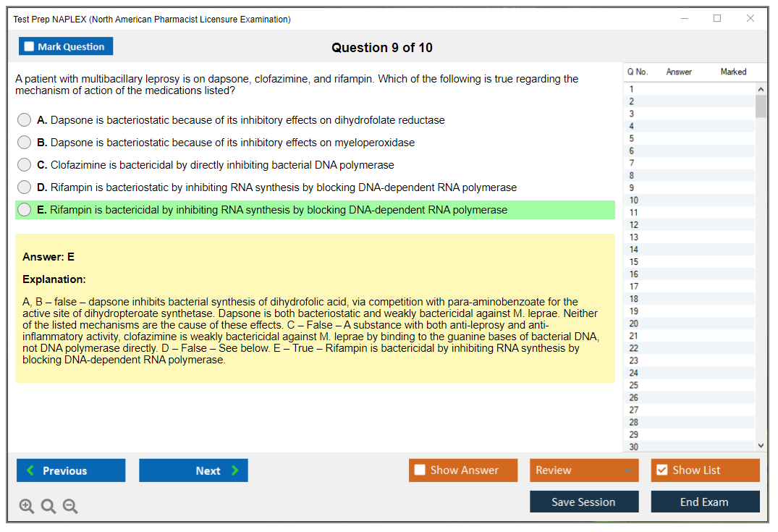The height and width of the screenshot is (532, 778).
Task: Select answer option A radio button
Action: click(x=25, y=120)
